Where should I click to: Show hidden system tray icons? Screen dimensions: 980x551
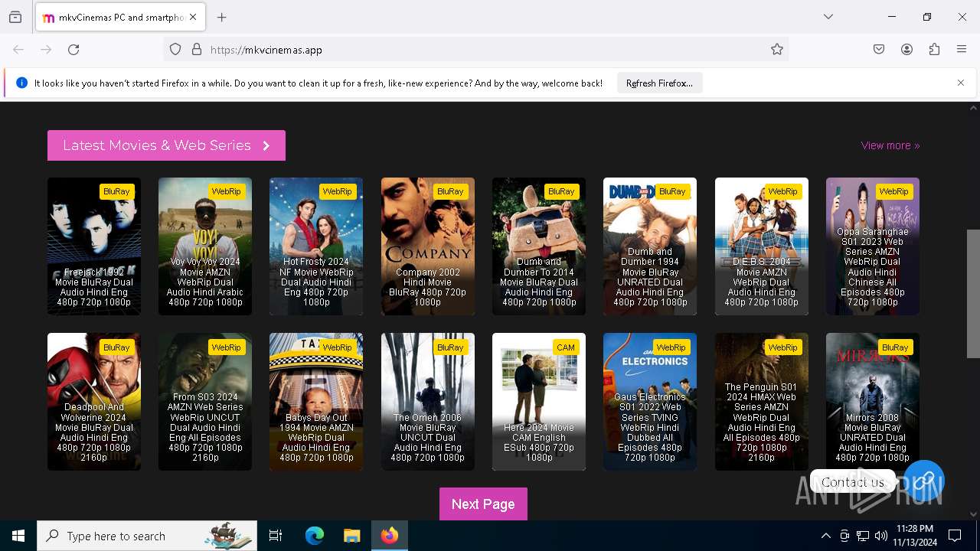(x=825, y=536)
